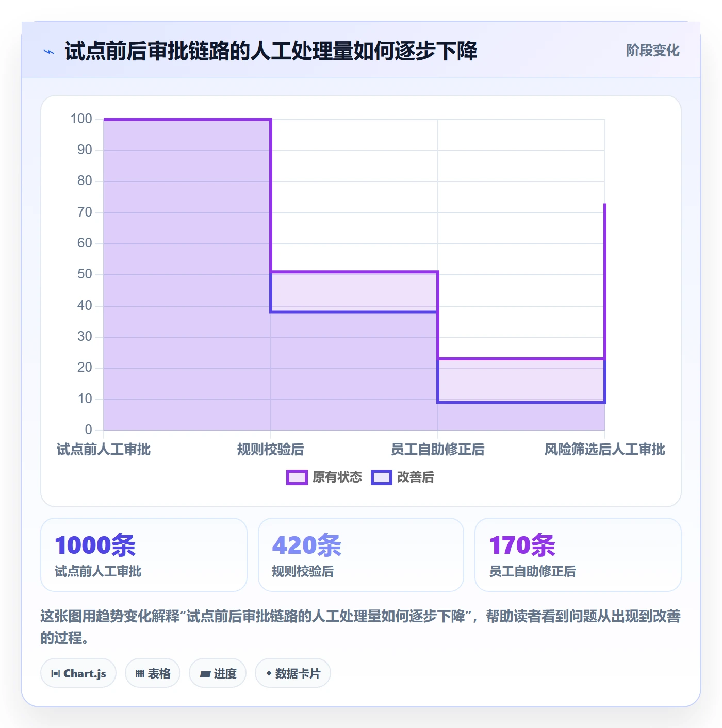
Task: Select the 表格 tag chip
Action: (x=153, y=673)
